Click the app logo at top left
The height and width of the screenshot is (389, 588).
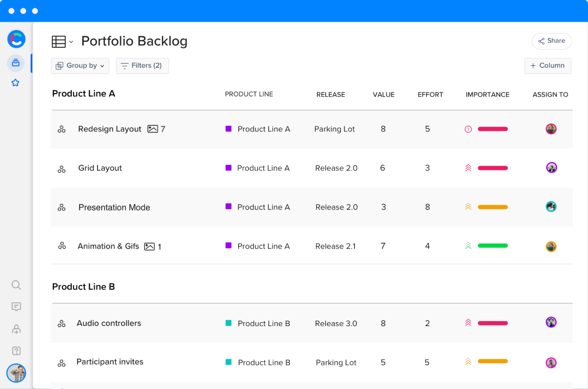click(x=16, y=39)
